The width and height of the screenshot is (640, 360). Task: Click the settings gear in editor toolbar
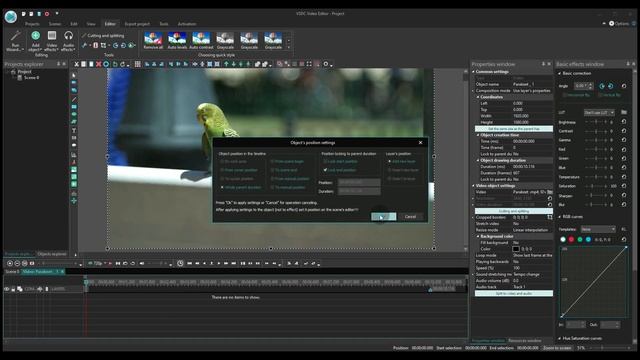[326, 64]
